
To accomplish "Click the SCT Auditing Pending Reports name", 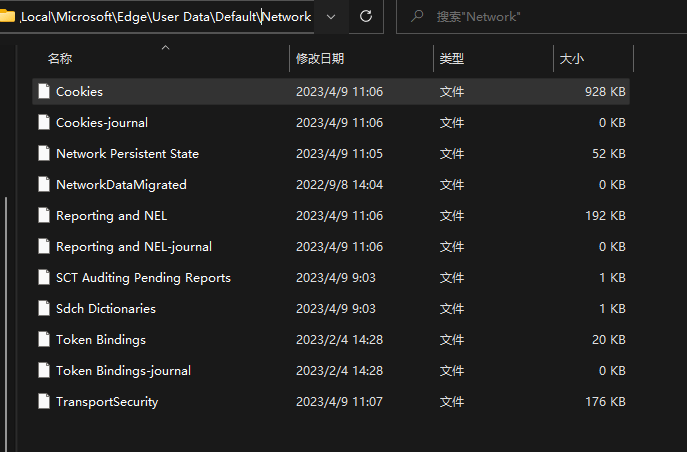I will pyautogui.click(x=143, y=278).
